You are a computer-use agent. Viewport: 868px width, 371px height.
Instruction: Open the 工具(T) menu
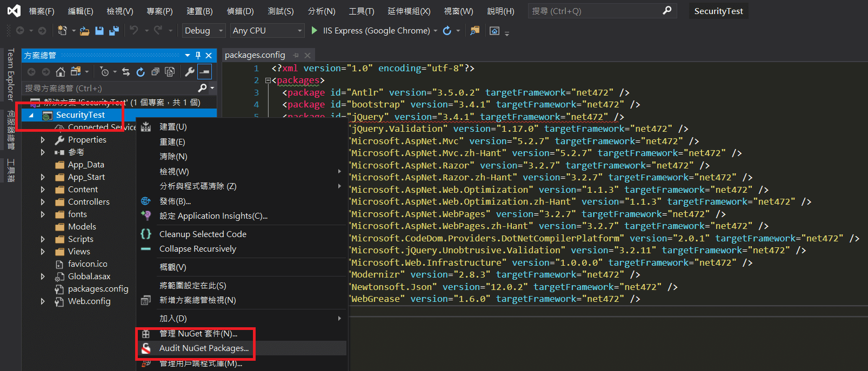coord(361,11)
